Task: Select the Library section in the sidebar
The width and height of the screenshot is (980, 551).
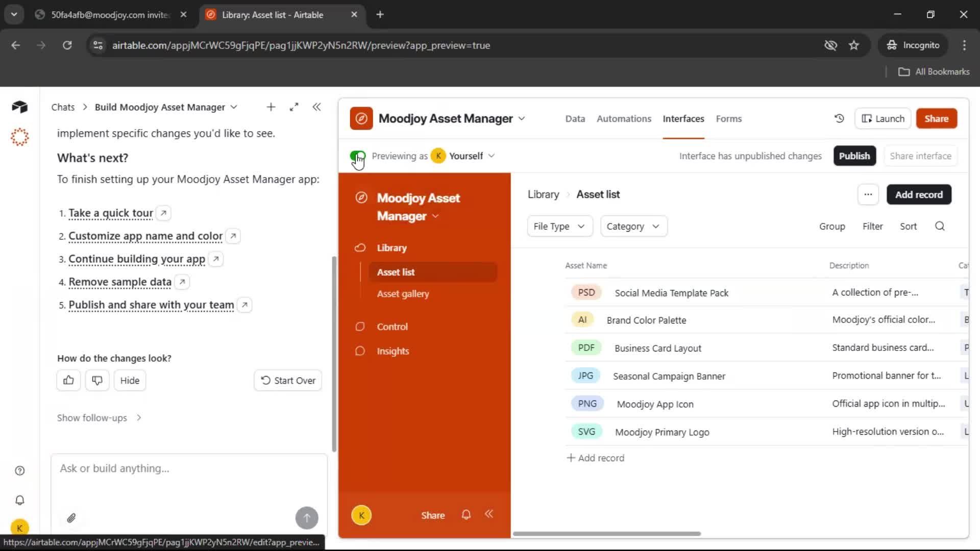Action: (391, 247)
